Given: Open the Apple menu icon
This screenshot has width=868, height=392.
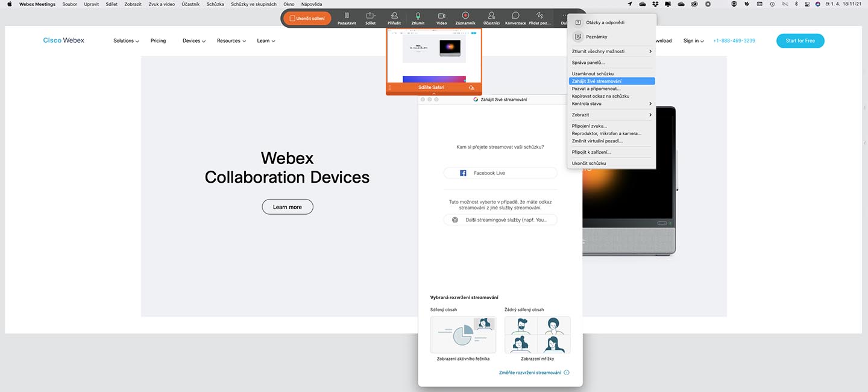Looking at the screenshot, I should pyautogui.click(x=10, y=4).
